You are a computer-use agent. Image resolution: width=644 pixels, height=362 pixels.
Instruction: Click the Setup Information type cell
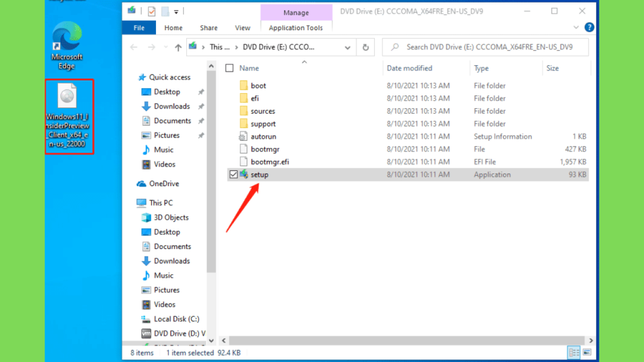coord(502,136)
